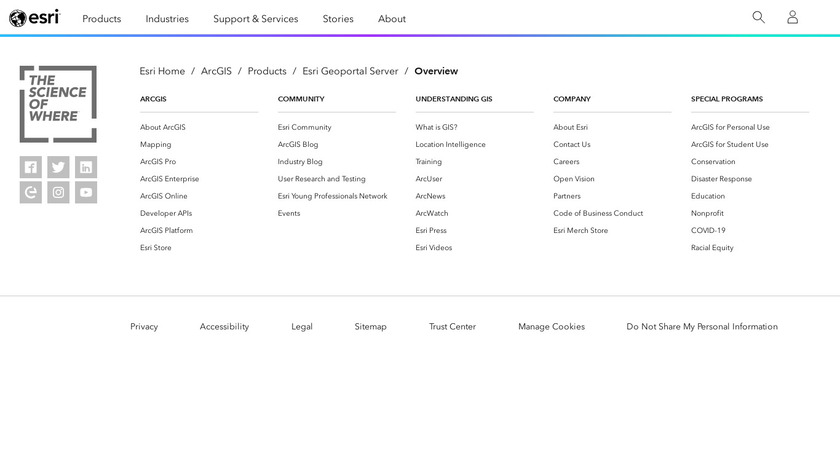Click the user account icon
Viewport: 840px width, 472px height.
(x=792, y=17)
